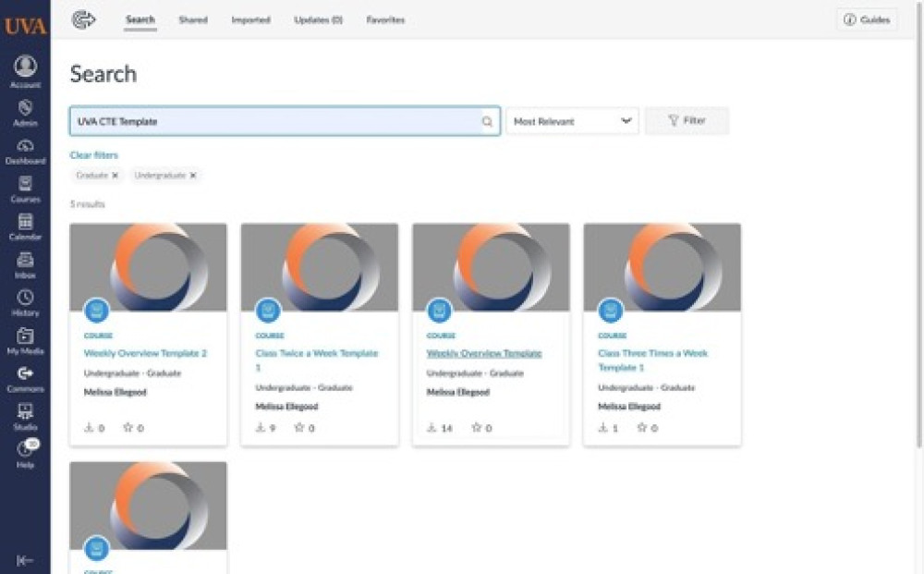
Task: Click thumbnail of Class Three Times a Week card
Action: coord(663,267)
